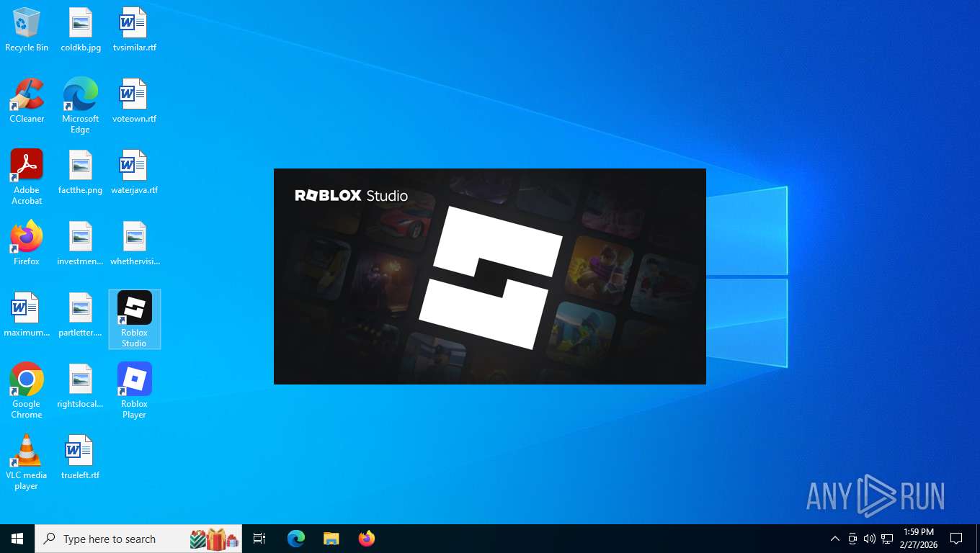Click the taskbar search box
980x553 pixels.
(x=138, y=539)
